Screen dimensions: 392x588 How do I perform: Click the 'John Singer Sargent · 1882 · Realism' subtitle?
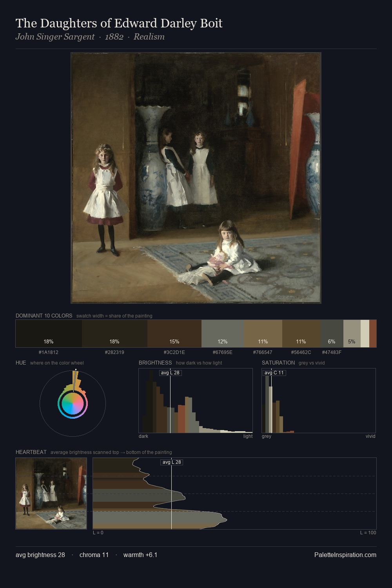pyautogui.click(x=90, y=37)
